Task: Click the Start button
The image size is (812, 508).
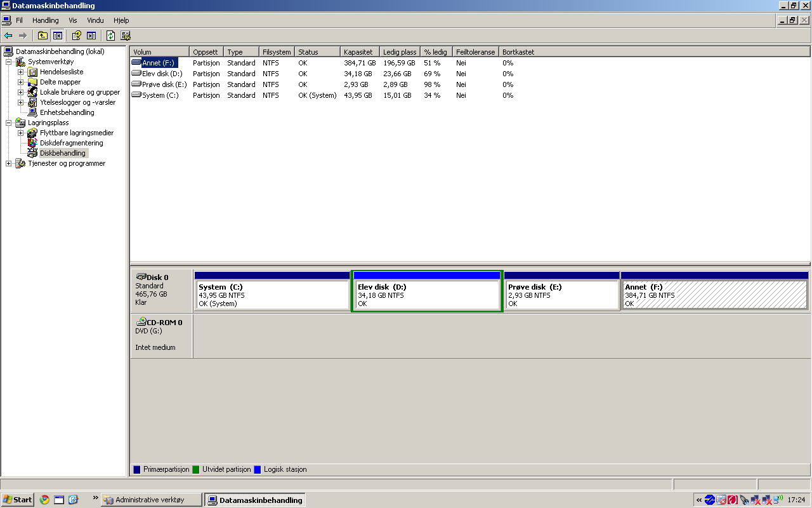Action: [17, 500]
